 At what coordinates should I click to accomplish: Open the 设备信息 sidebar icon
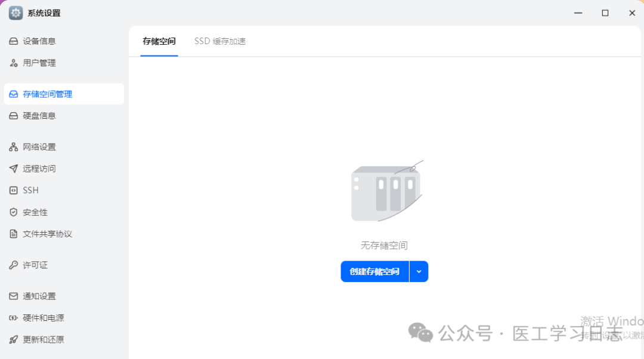point(13,41)
